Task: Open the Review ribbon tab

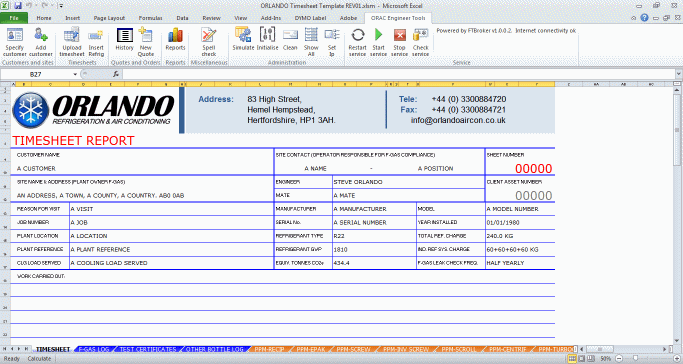Action: 211,18
